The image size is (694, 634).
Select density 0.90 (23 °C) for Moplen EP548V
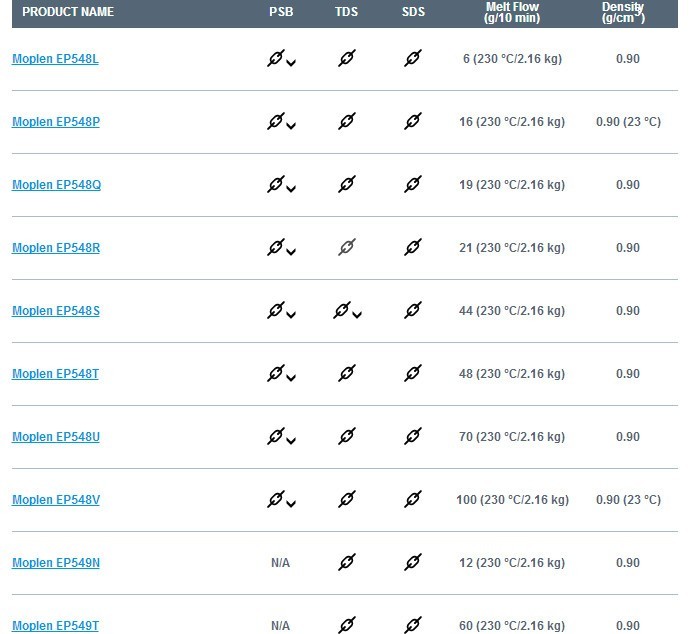(x=628, y=500)
